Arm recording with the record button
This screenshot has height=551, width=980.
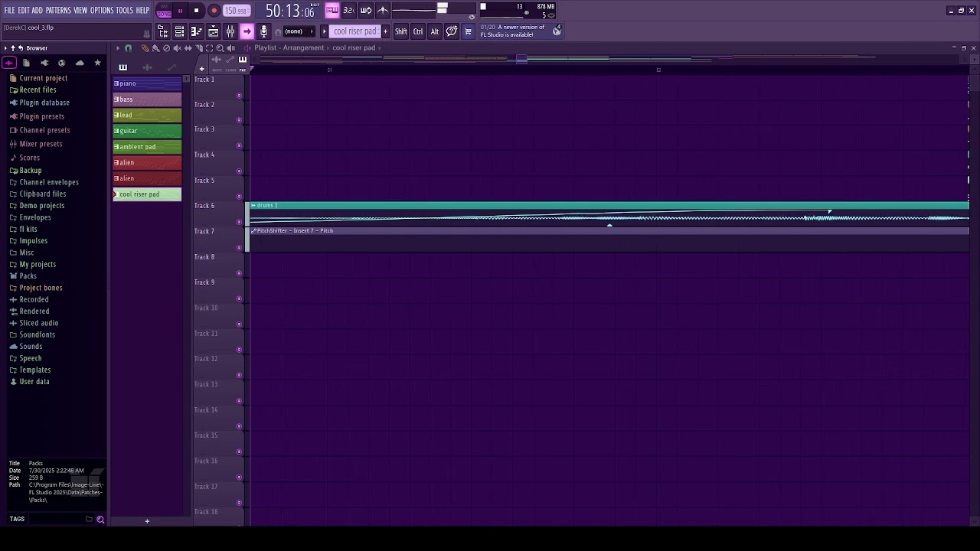(x=214, y=11)
